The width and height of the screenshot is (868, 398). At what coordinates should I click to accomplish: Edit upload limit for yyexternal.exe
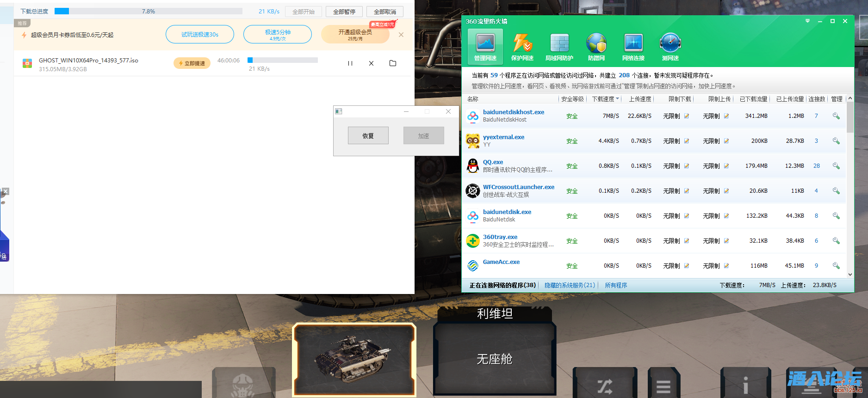[x=726, y=141]
